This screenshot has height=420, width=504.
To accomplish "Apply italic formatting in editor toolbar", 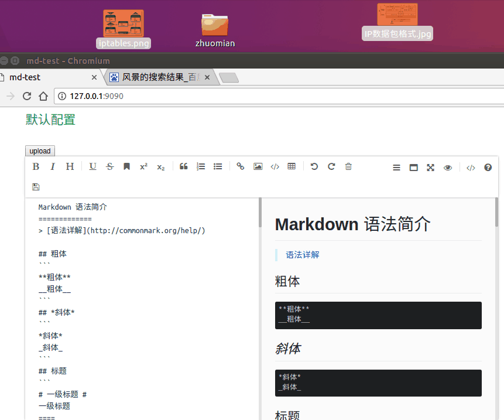I will pyautogui.click(x=53, y=166).
